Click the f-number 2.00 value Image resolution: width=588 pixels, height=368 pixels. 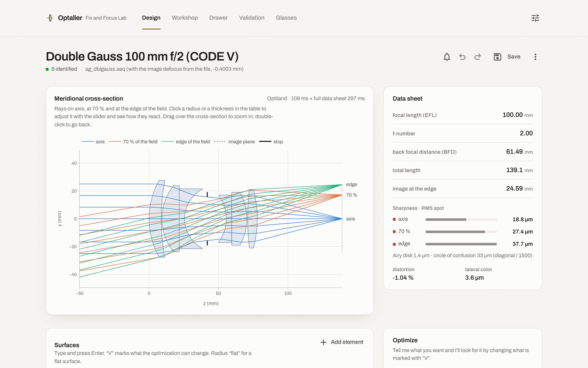526,133
